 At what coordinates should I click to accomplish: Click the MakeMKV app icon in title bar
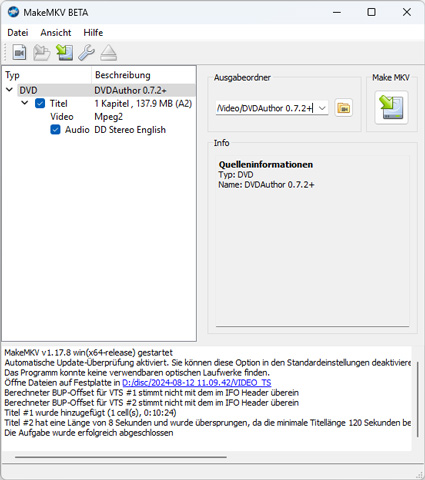pos(13,12)
